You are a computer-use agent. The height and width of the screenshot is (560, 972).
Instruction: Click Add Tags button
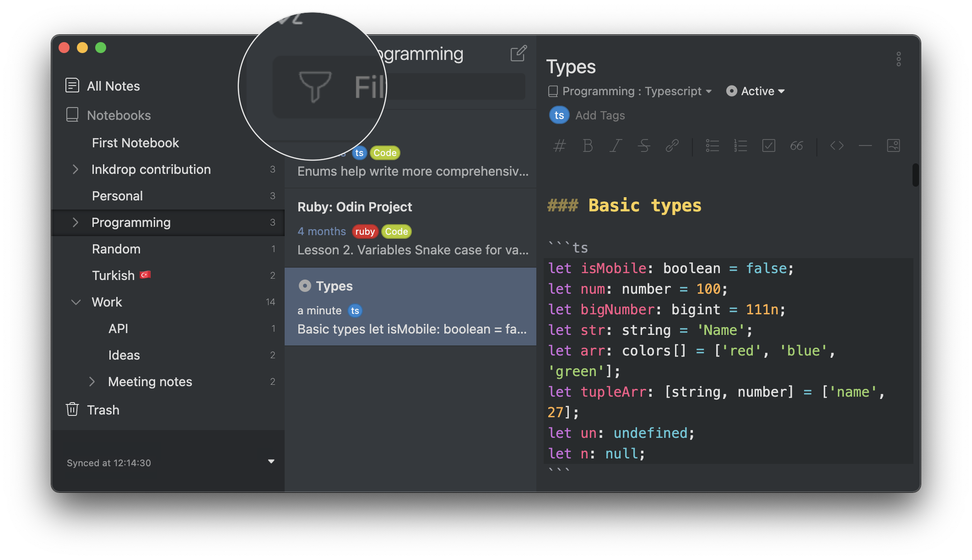pyautogui.click(x=599, y=115)
